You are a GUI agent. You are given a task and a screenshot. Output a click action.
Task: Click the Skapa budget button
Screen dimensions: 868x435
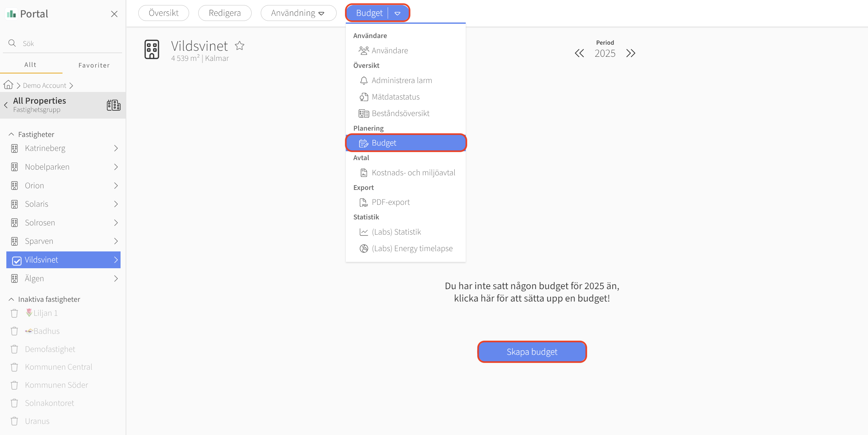[x=532, y=352]
